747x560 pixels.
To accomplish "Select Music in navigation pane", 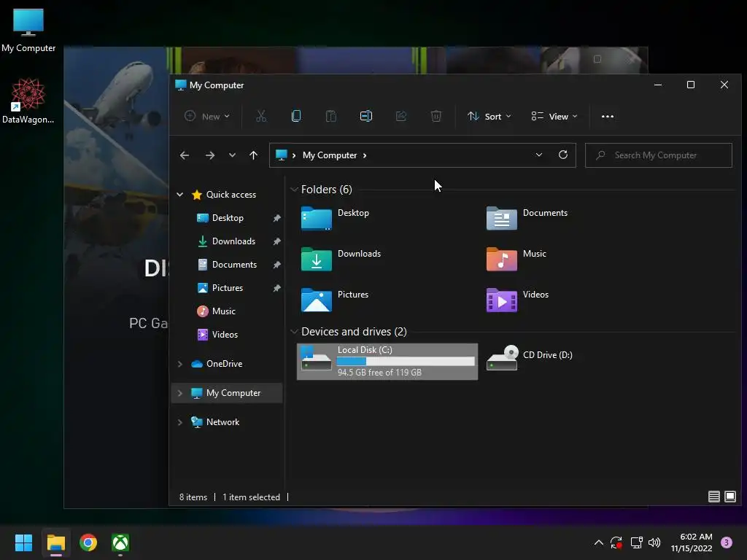I will click(x=223, y=311).
